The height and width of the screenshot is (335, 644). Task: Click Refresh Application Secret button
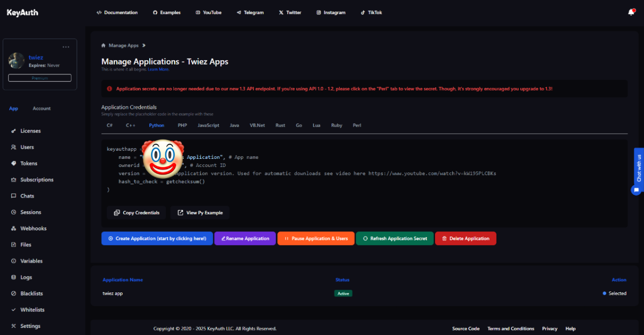395,239
